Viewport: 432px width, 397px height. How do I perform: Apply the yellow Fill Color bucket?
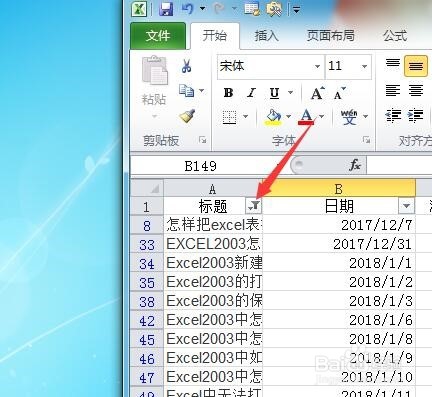click(x=273, y=117)
